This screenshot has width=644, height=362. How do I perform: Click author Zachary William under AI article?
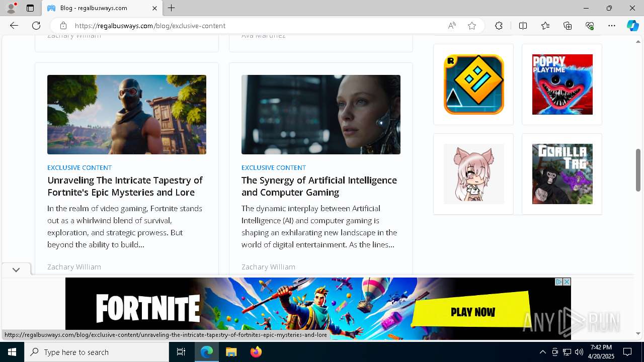tap(268, 266)
